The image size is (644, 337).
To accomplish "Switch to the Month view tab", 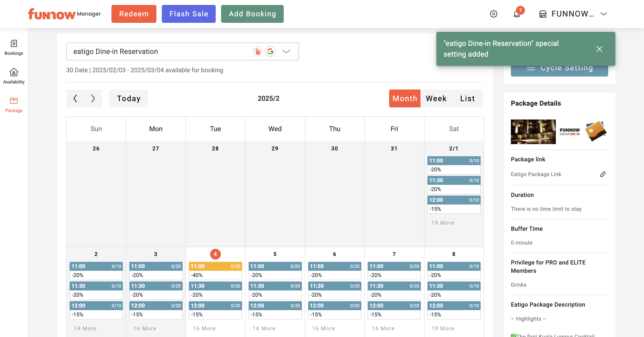I will (x=405, y=98).
